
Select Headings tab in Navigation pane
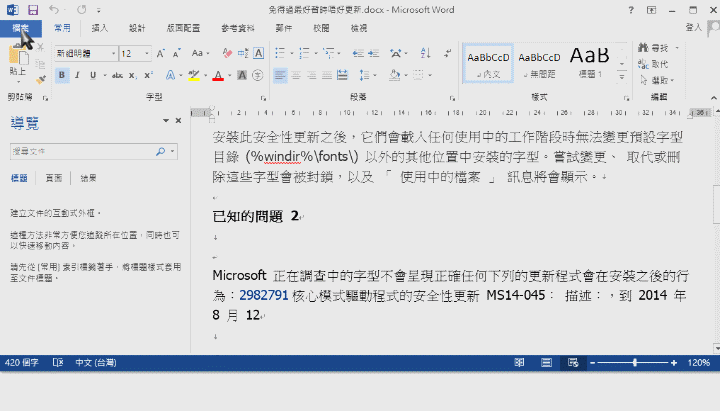click(x=19, y=178)
